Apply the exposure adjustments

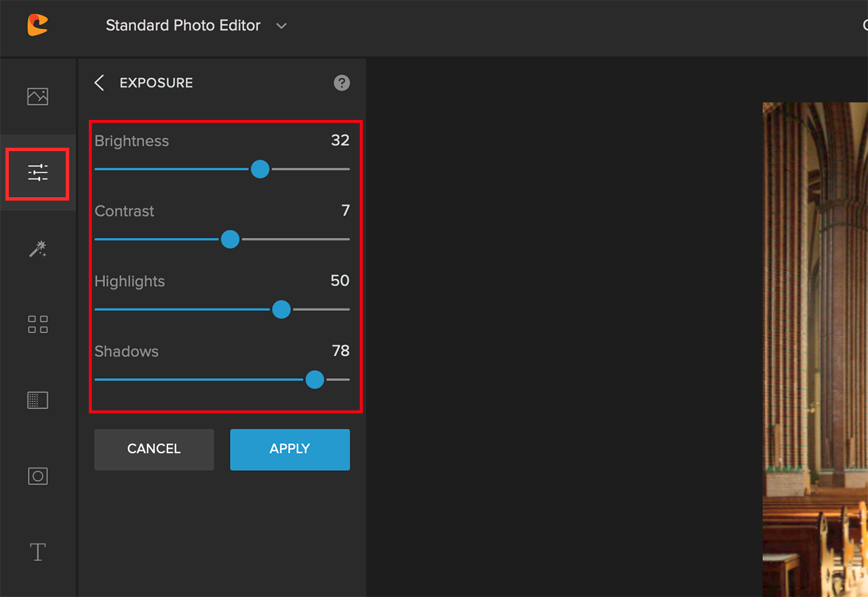290,449
